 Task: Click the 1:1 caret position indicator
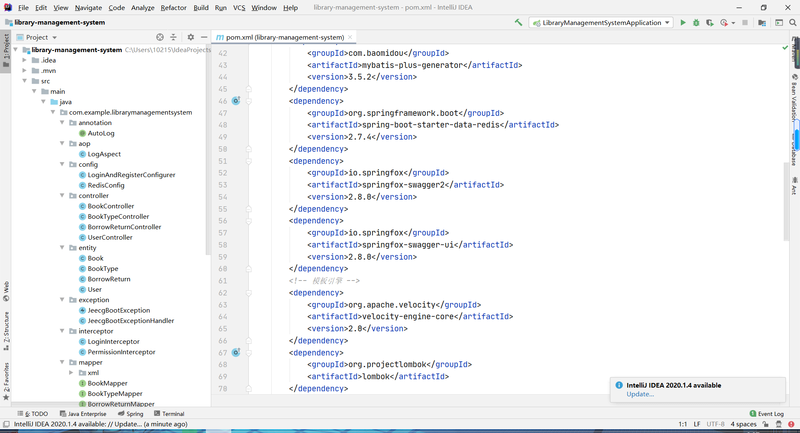(683, 424)
